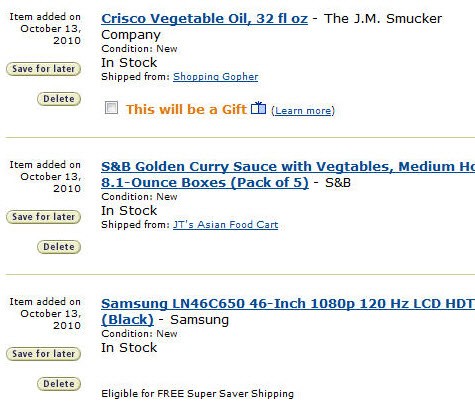Delete the S&B Golden Curry Sauce item
The width and height of the screenshot is (475, 405).
(59, 247)
